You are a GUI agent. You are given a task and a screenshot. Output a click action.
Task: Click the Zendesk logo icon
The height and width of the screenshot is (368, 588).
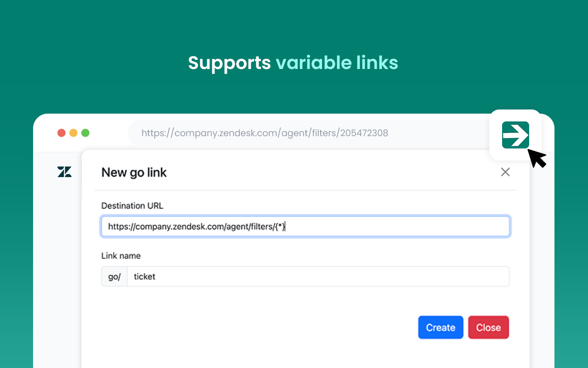tap(64, 172)
